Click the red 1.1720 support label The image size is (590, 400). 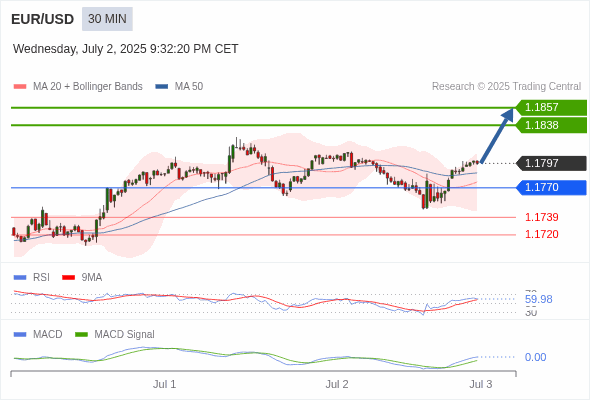coord(541,234)
